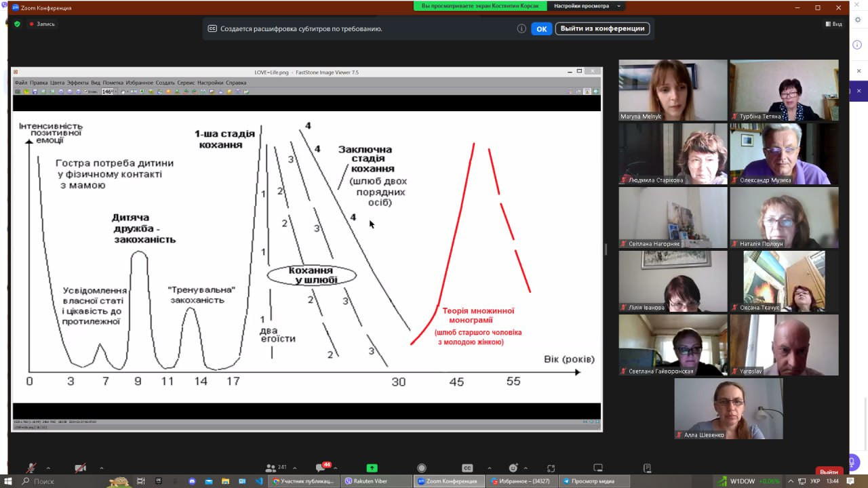This screenshot has height=488, width=868.
Task: Click the Выйти из конференции button
Action: (602, 28)
